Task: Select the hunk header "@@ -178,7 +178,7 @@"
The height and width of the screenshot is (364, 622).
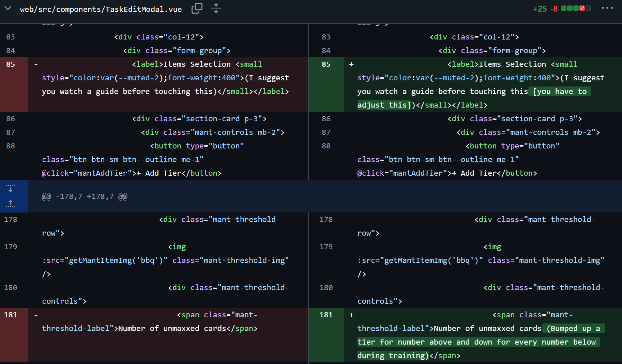Action: 85,196
